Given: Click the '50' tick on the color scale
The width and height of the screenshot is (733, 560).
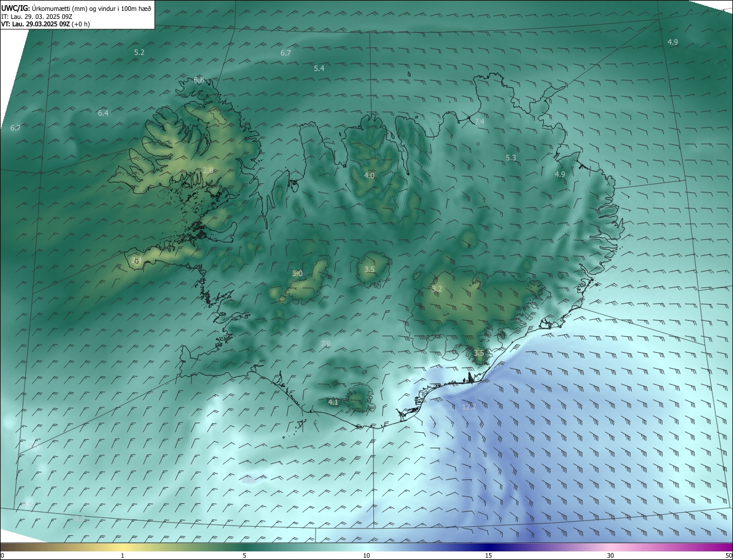Looking at the screenshot, I should (x=728, y=555).
